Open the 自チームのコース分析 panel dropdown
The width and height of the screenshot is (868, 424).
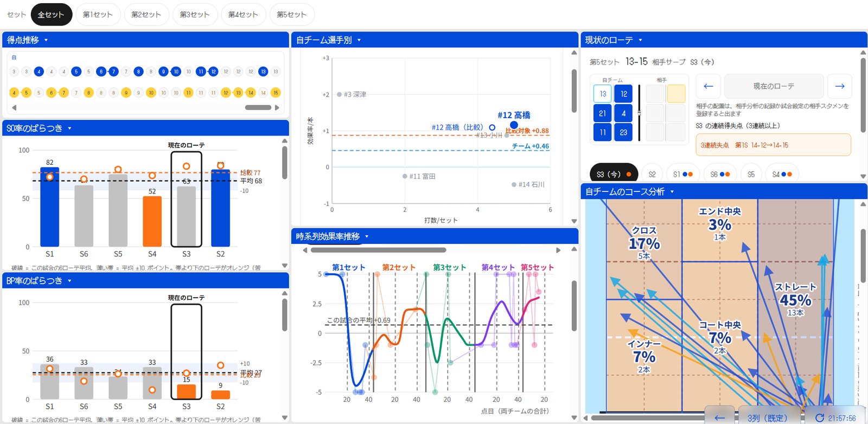click(672, 191)
